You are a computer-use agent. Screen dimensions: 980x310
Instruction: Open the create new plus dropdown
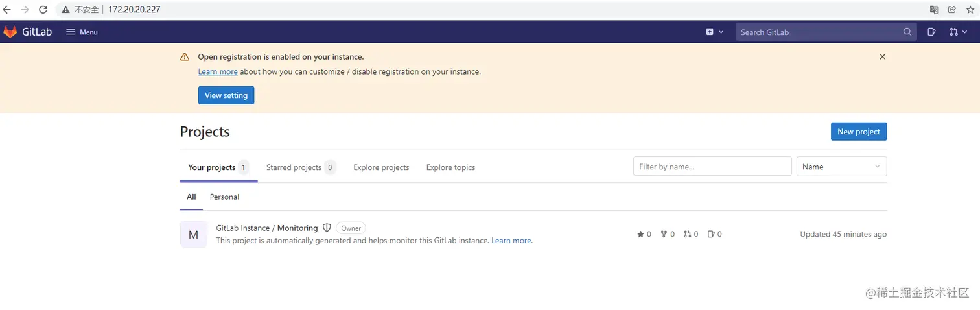(x=715, y=32)
